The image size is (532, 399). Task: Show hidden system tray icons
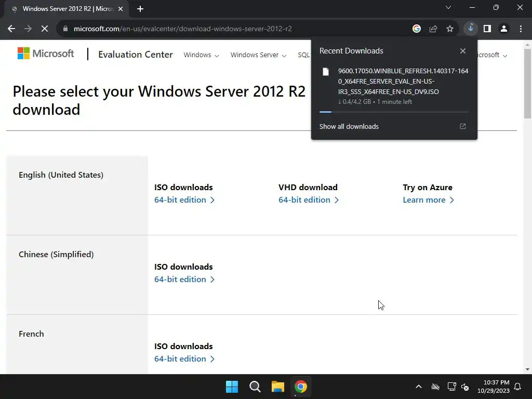pyautogui.click(x=419, y=387)
